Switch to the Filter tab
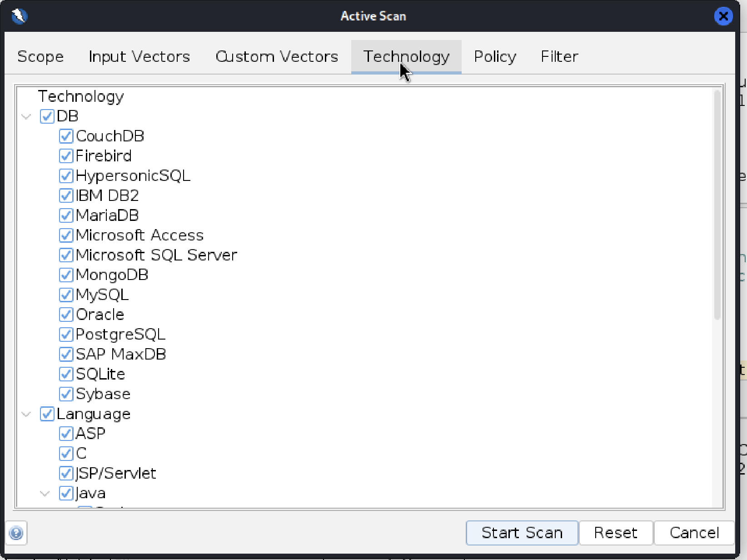The image size is (747, 560). coord(559,56)
